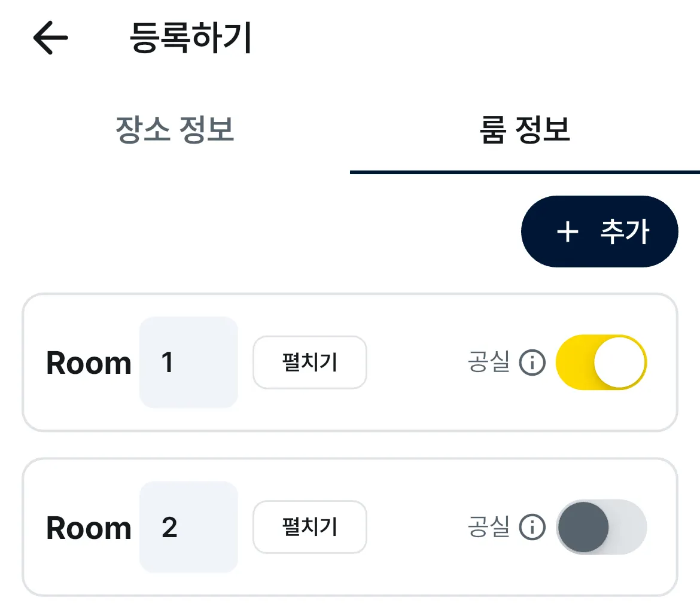Viewport: 700px width, 606px height.
Task: Click the white knob of Room 1's switch
Action: point(620,363)
